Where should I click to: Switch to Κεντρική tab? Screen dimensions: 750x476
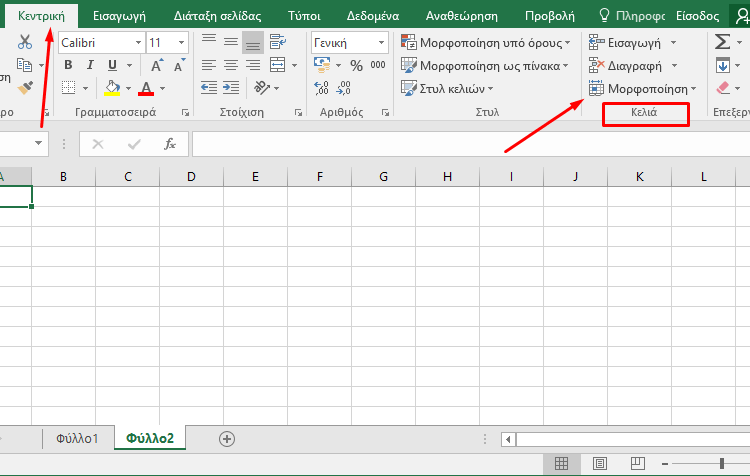click(41, 16)
